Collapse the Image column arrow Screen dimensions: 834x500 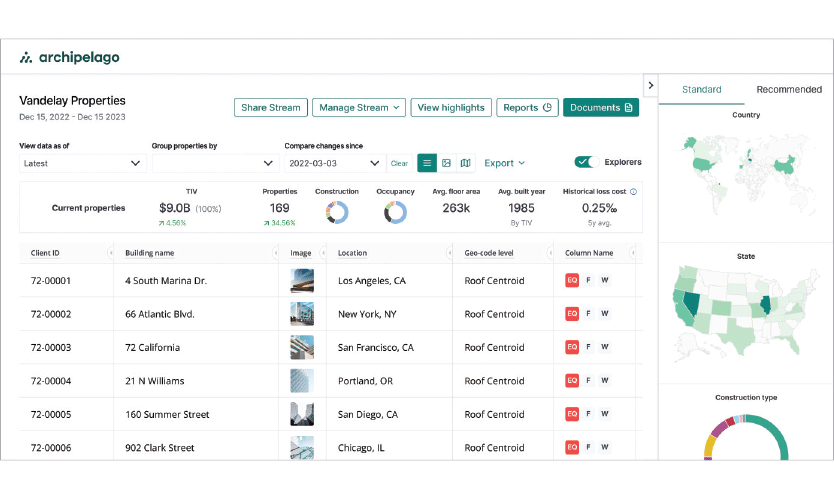pyautogui.click(x=322, y=253)
